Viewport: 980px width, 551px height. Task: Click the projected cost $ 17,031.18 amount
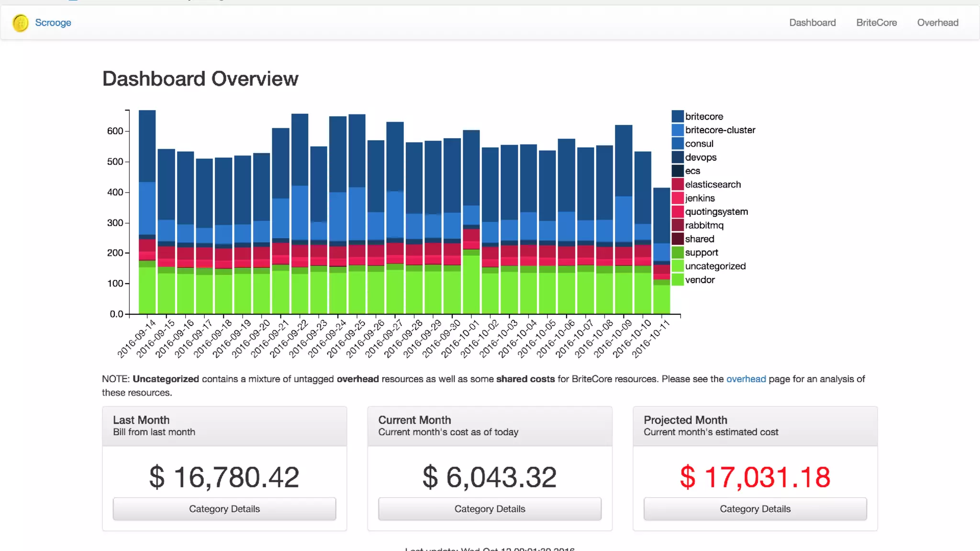(x=755, y=477)
